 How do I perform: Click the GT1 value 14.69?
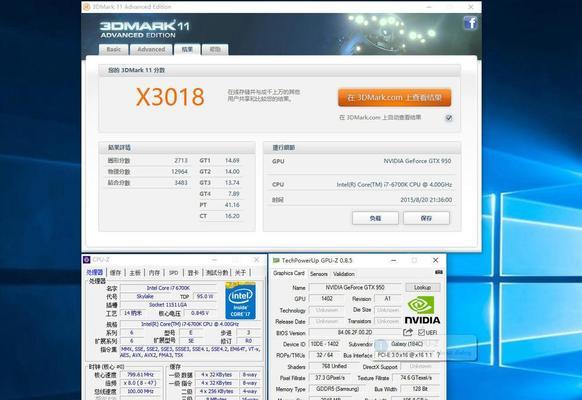232,161
